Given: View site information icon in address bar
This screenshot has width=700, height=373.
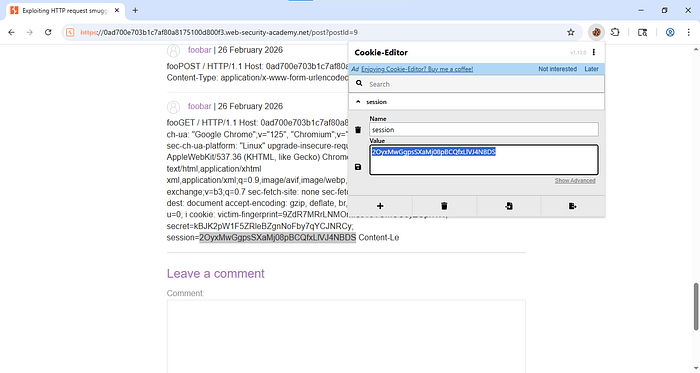Looking at the screenshot, I should pyautogui.click(x=70, y=32).
